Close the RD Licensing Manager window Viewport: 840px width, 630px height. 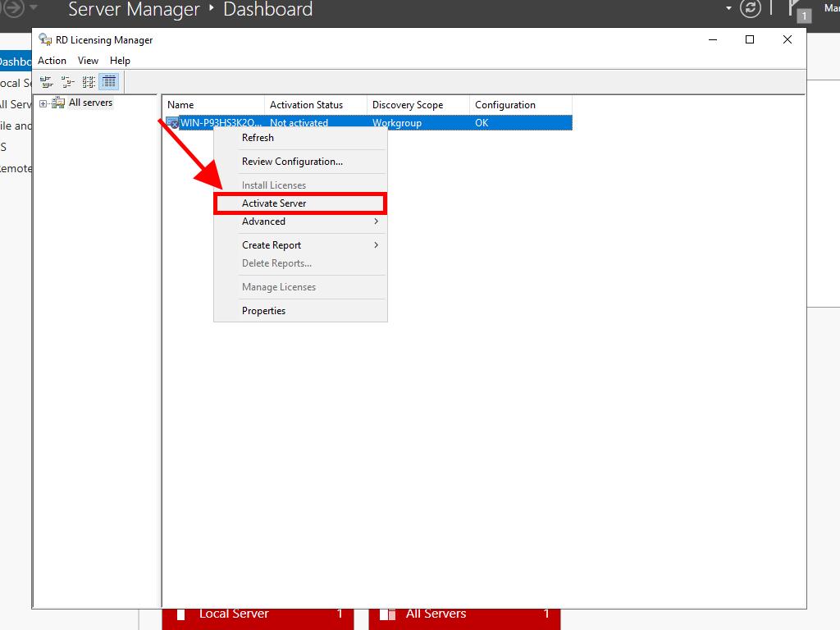pyautogui.click(x=787, y=39)
